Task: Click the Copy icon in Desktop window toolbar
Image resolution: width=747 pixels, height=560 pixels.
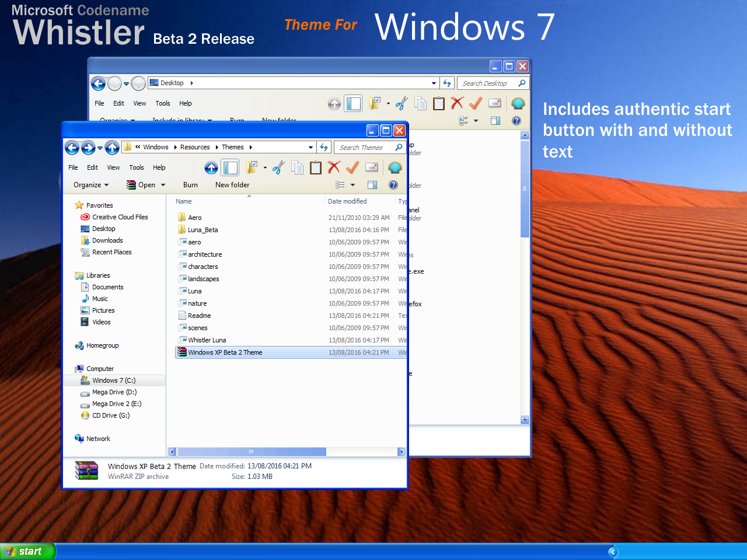Action: (x=420, y=104)
